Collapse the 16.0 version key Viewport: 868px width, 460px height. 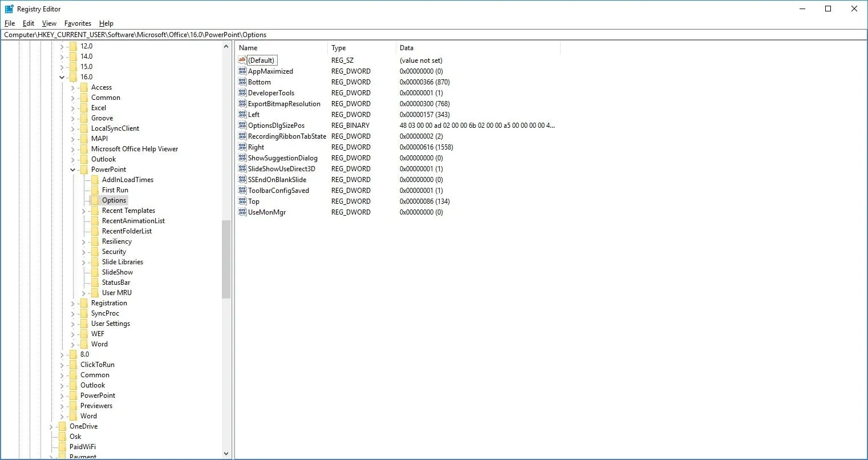[x=62, y=77]
